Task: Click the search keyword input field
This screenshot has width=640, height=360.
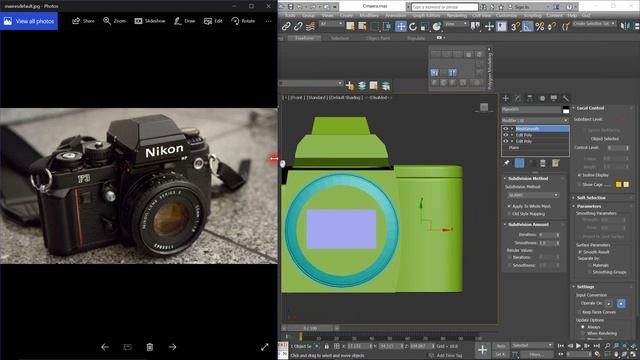Action: pyautogui.click(x=444, y=7)
